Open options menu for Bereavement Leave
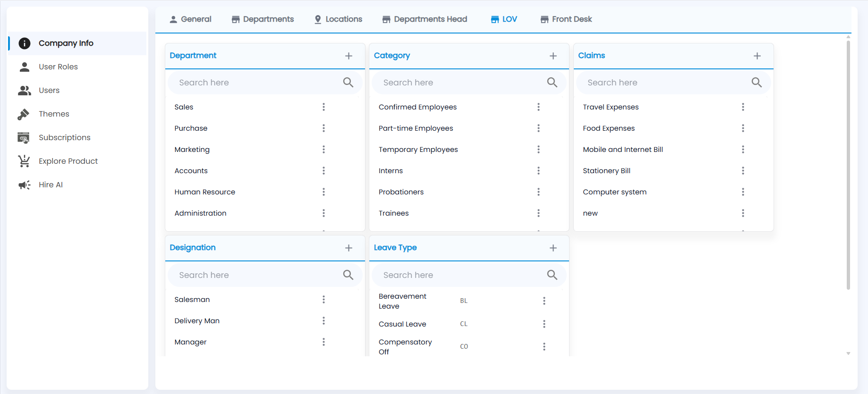This screenshot has height=394, width=868. [544, 301]
